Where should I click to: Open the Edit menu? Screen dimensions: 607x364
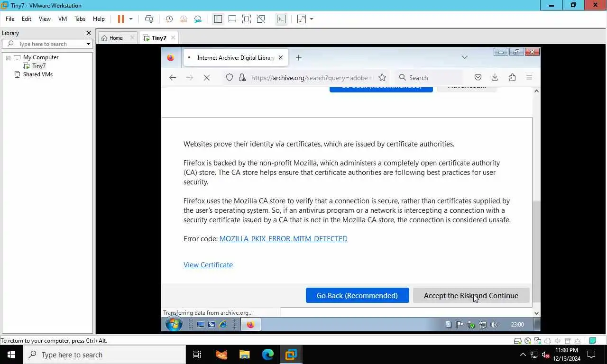(x=27, y=19)
